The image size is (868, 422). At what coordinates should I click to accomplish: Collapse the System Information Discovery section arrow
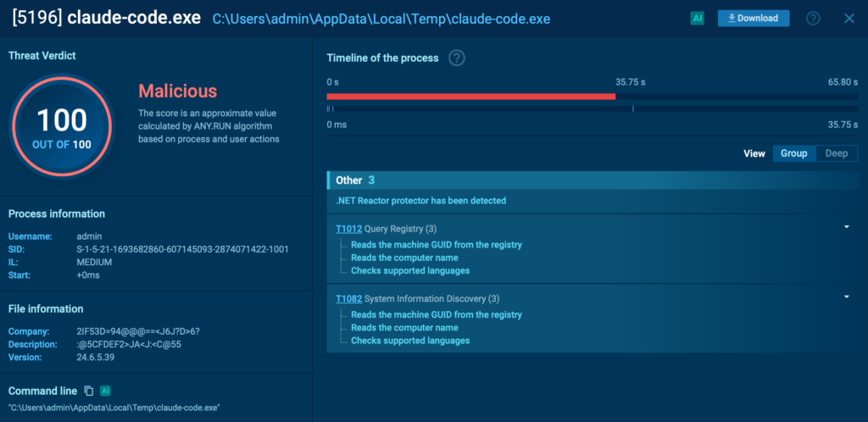click(846, 297)
